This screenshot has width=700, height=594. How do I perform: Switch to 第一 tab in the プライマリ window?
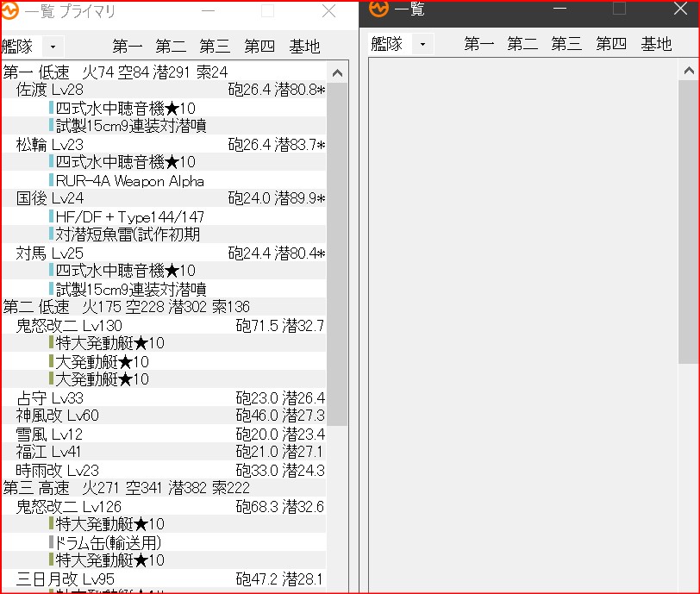tap(128, 47)
